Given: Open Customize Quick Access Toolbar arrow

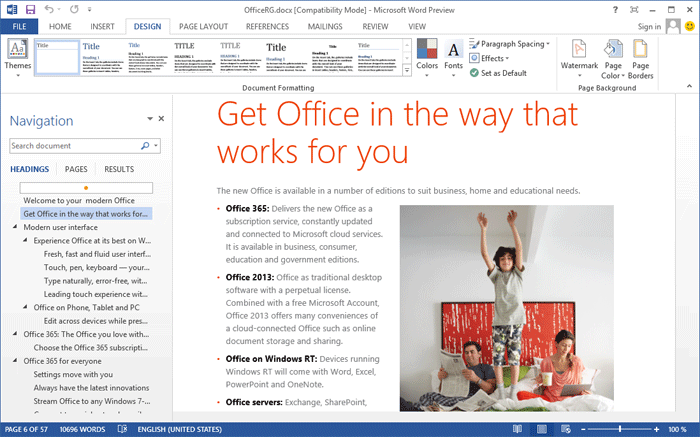Looking at the screenshot, I should (x=89, y=9).
